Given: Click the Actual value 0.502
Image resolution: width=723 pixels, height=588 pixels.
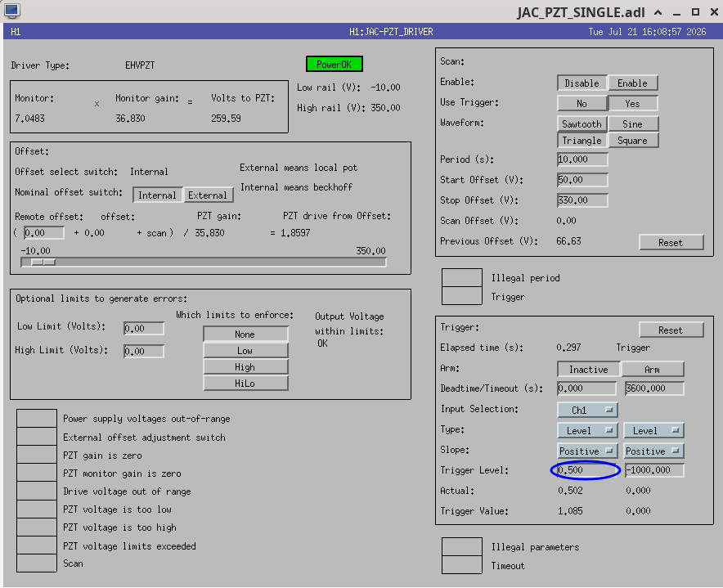Looking at the screenshot, I should click(570, 491).
